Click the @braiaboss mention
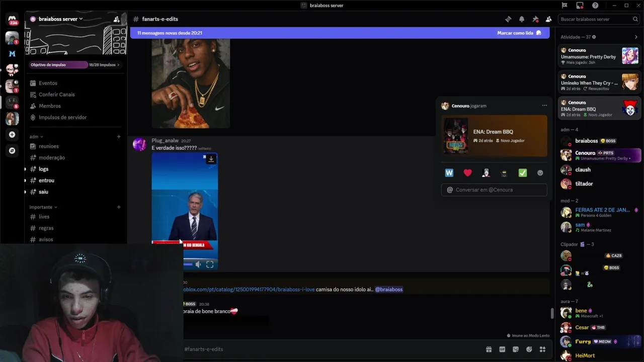 pyautogui.click(x=388, y=290)
